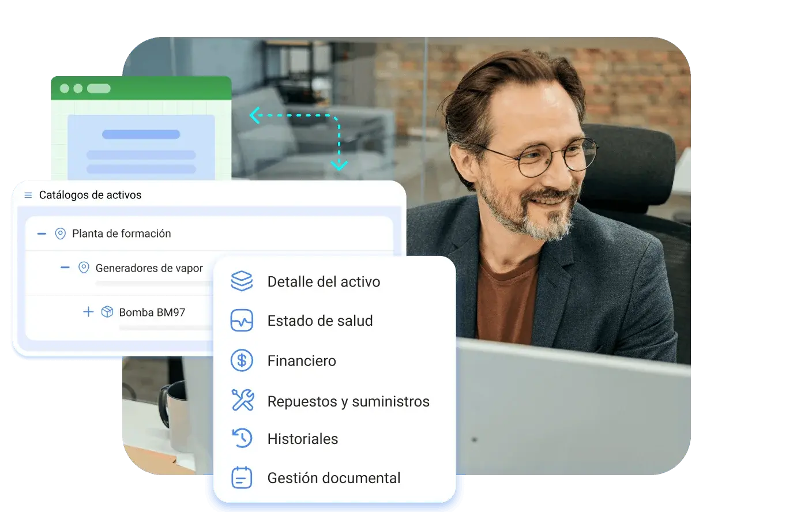The width and height of the screenshot is (812, 512).
Task: Select the Planta de formación tree item
Action: tap(121, 234)
